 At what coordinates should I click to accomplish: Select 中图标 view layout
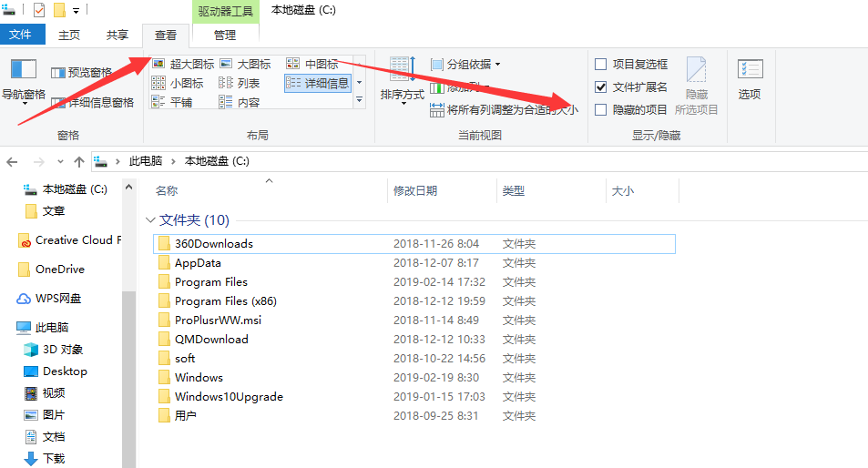(x=293, y=64)
